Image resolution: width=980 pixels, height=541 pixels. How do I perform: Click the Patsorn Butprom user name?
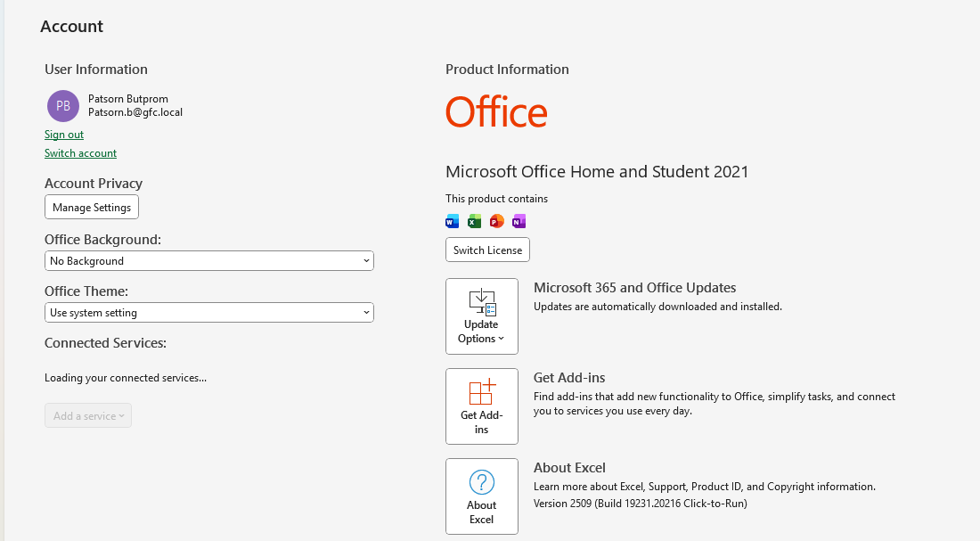(x=127, y=98)
